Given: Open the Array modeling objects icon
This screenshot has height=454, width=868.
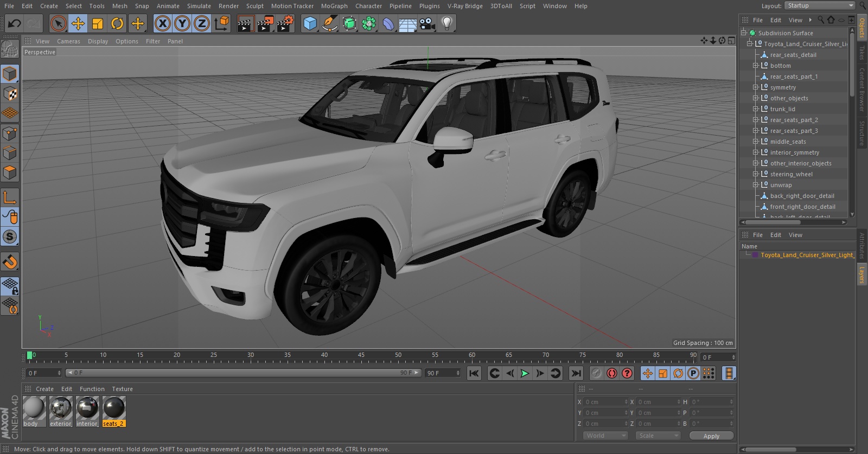Looking at the screenshot, I should (369, 23).
